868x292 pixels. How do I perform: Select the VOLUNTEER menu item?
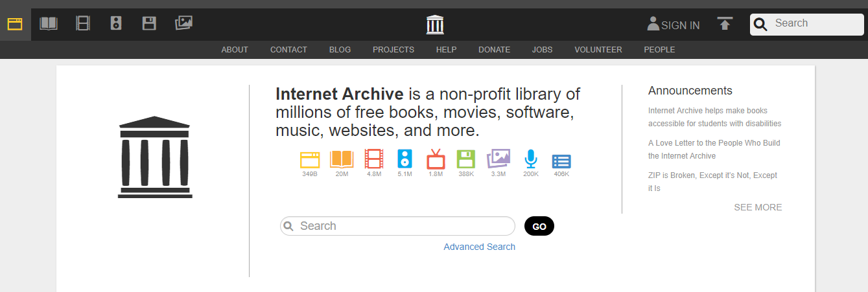pyautogui.click(x=598, y=50)
